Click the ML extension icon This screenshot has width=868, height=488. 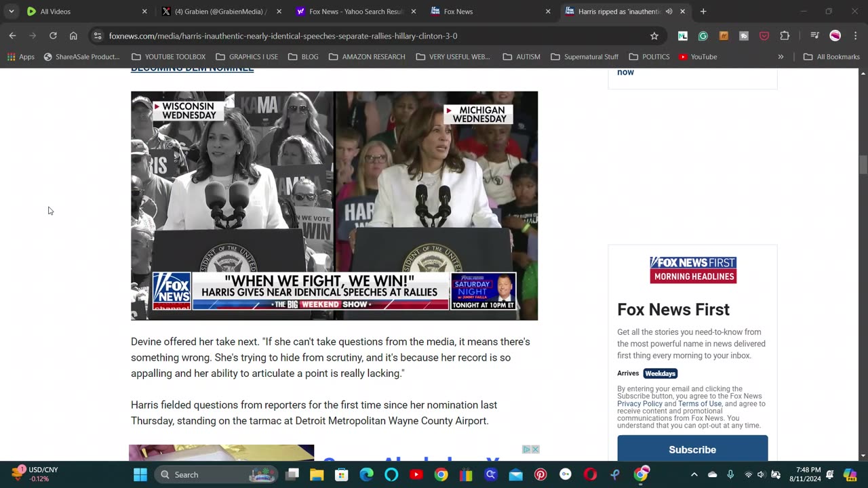point(683,36)
